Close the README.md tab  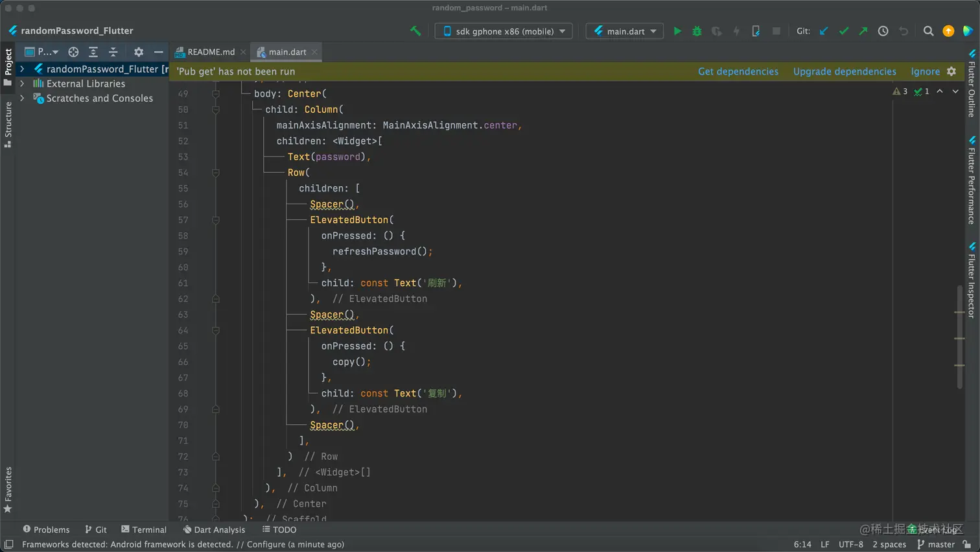tap(243, 52)
